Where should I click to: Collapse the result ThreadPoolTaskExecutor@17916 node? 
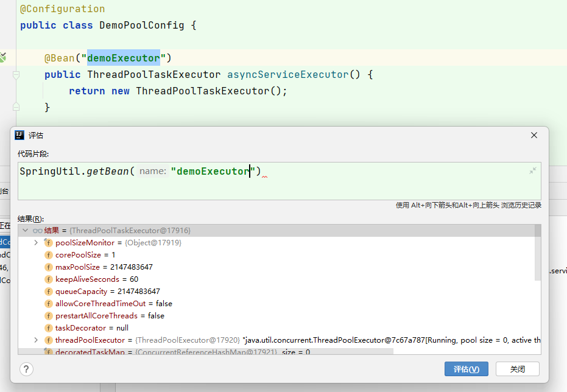click(x=26, y=231)
